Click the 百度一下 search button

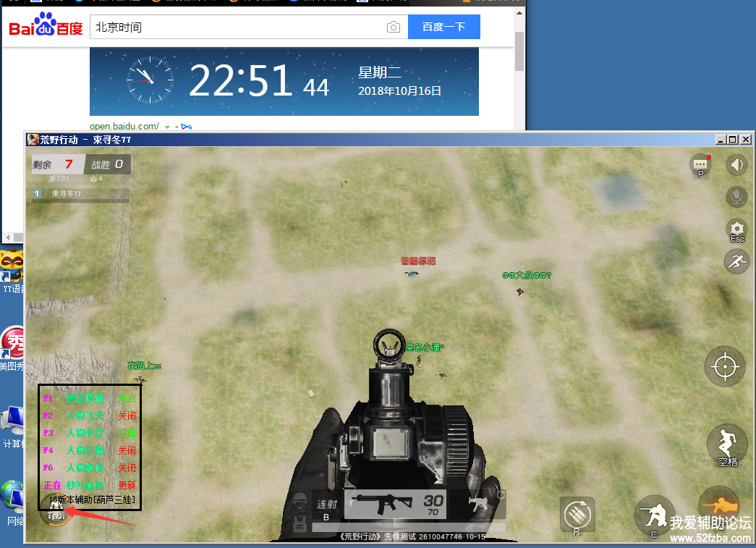pyautogui.click(x=444, y=27)
